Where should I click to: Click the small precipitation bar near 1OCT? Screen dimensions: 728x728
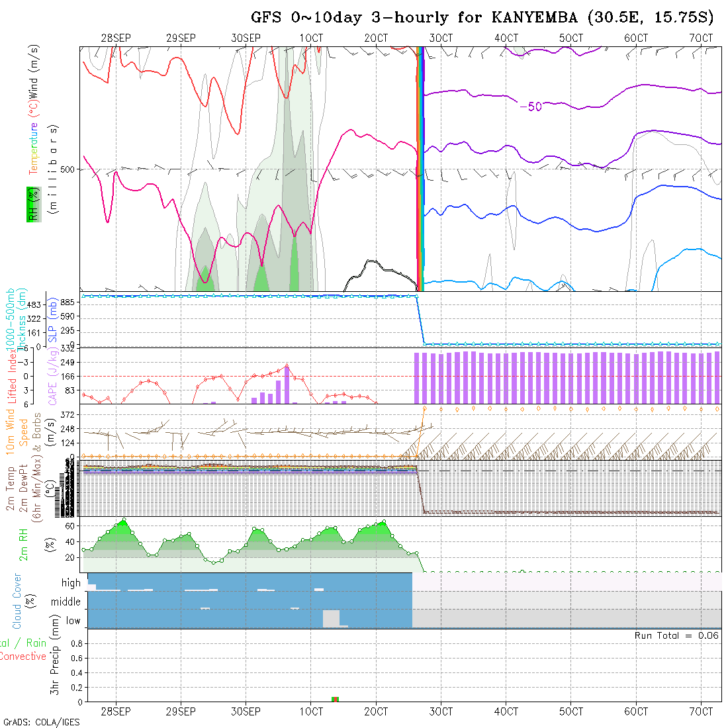click(x=335, y=699)
